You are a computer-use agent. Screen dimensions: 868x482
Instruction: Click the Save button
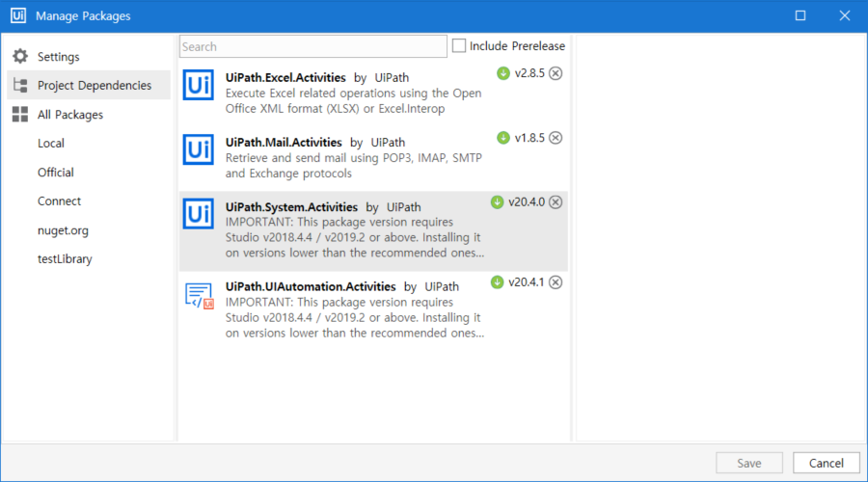click(x=749, y=463)
